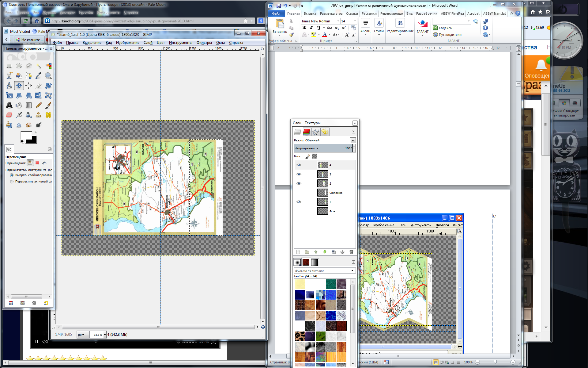Select the Heal bandage tool
The image size is (588, 368).
[x=48, y=115]
